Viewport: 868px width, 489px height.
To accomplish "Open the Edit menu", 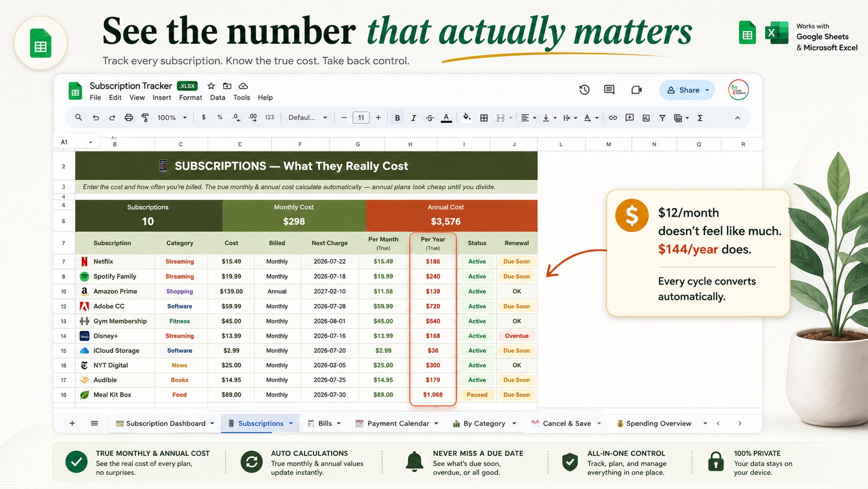I will click(x=115, y=98).
